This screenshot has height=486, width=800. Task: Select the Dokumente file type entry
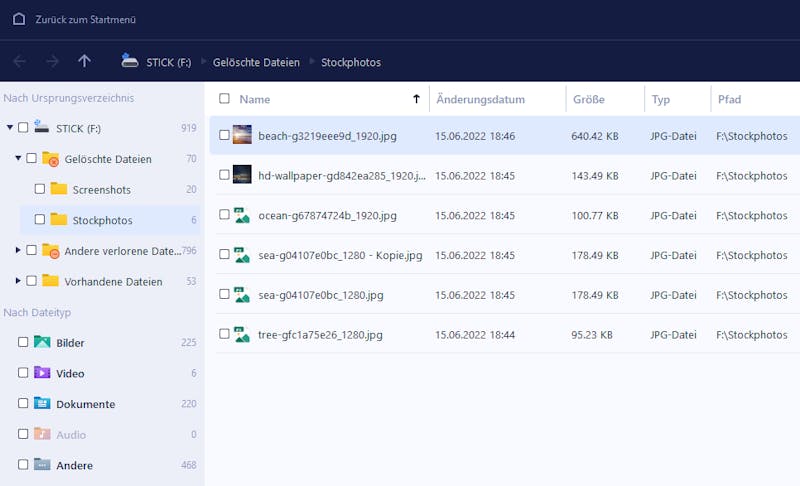(x=86, y=404)
